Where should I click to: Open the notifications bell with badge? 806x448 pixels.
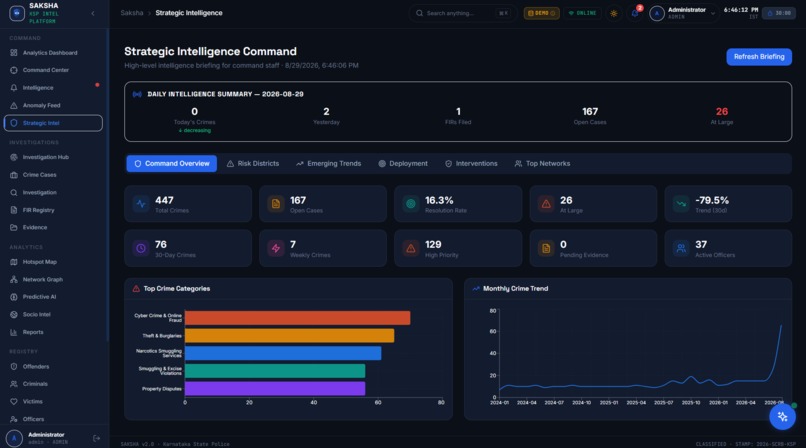635,13
